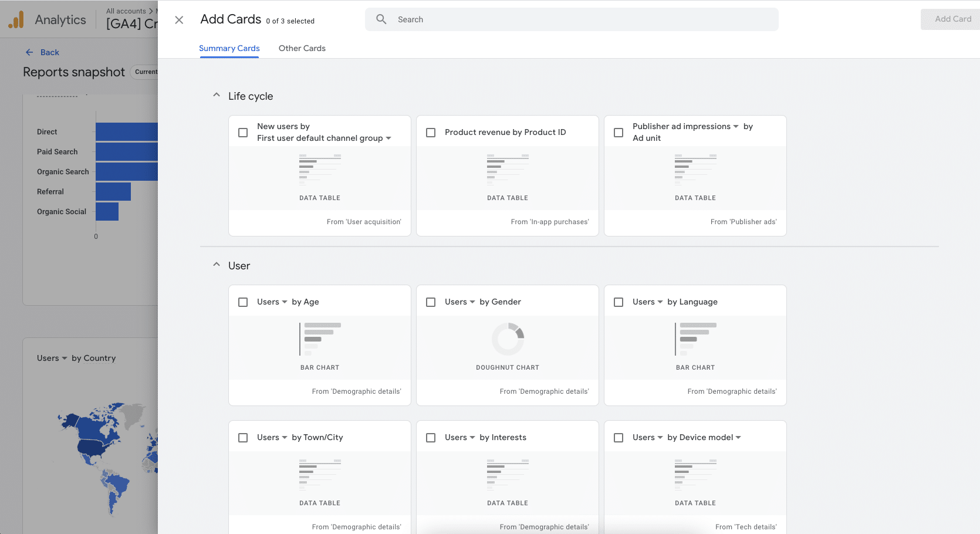Image resolution: width=980 pixels, height=534 pixels.
Task: Click the 'From Tech details' source text
Action: pos(746,527)
